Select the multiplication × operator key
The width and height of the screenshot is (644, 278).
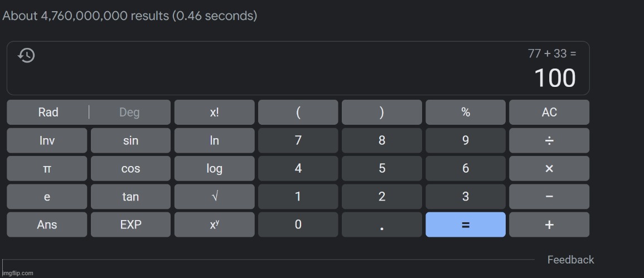pyautogui.click(x=549, y=168)
